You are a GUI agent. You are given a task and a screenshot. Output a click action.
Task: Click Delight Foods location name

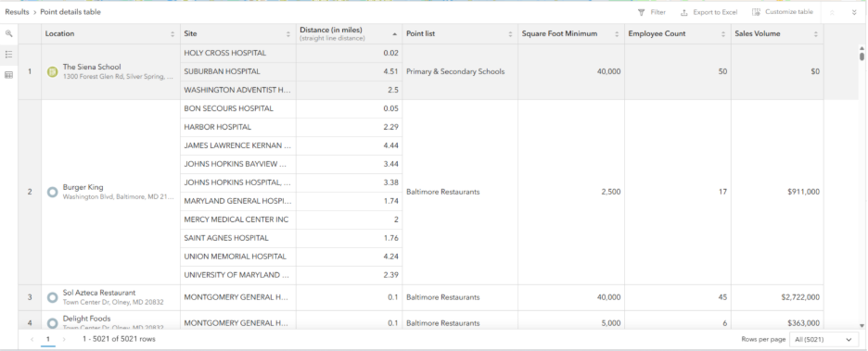(x=86, y=319)
